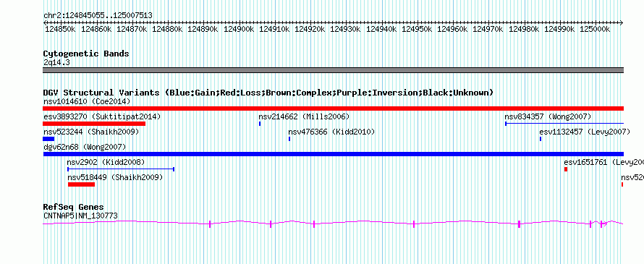The image size is (644, 264).
Task: Click the 124920k ruler label
Action: (310, 29)
